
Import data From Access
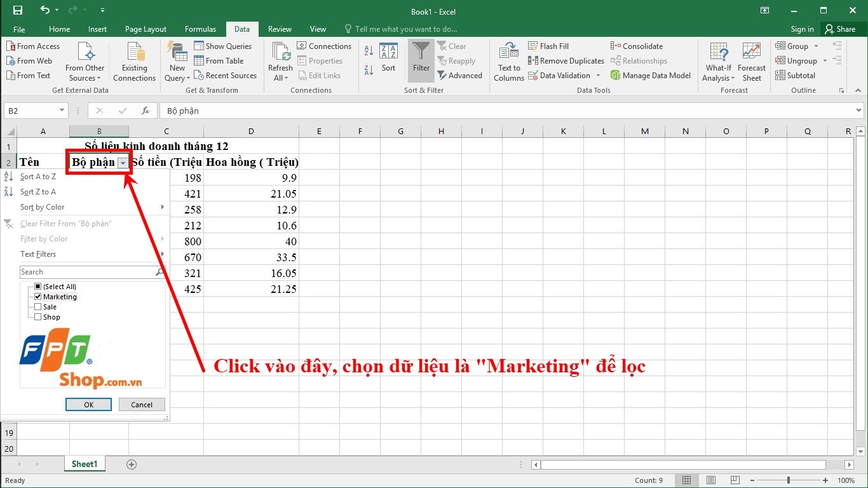coord(33,46)
